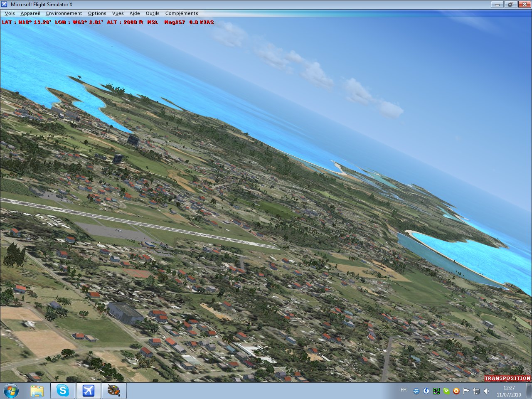Open the network connection tray icon
Image resolution: width=532 pixels, height=399 pixels.
[x=476, y=391]
